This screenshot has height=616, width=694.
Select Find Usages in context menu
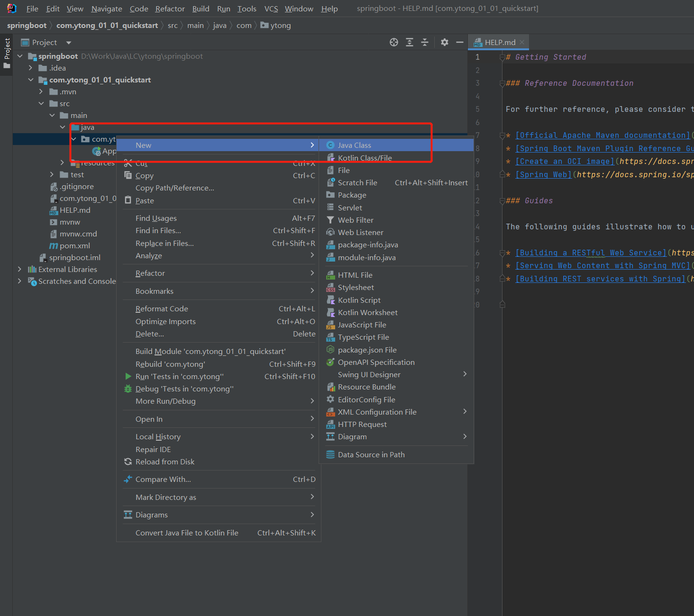(x=219, y=218)
